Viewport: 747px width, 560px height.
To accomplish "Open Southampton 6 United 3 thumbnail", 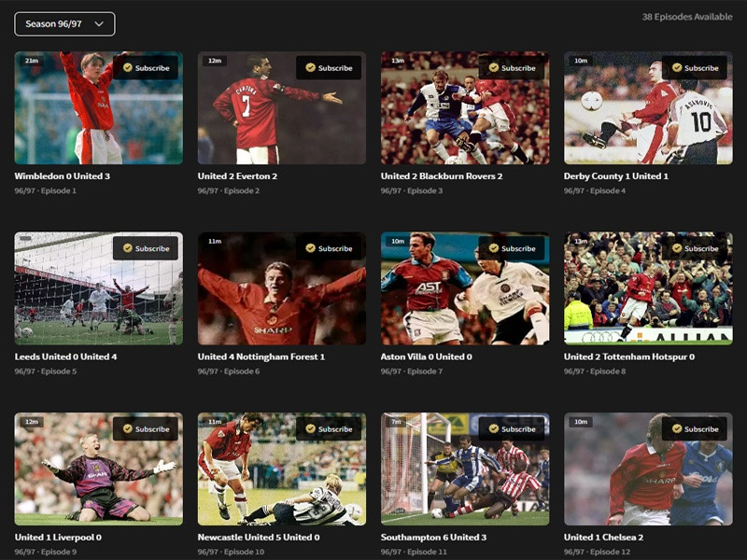I will pyautogui.click(x=465, y=469).
